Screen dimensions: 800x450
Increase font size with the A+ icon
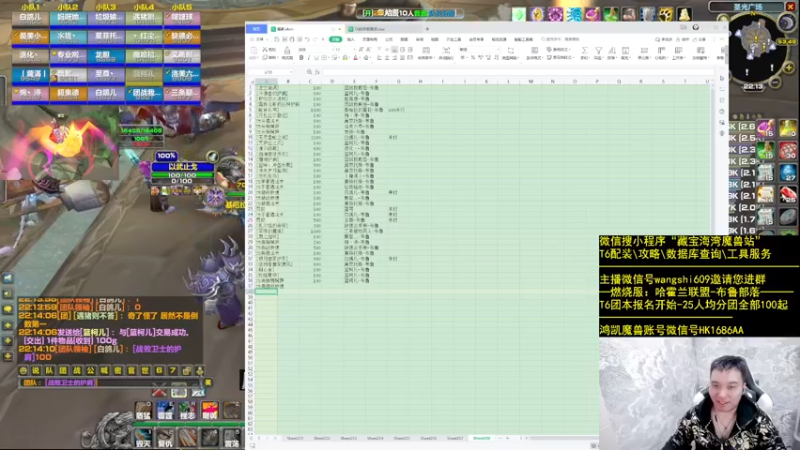[360, 49]
